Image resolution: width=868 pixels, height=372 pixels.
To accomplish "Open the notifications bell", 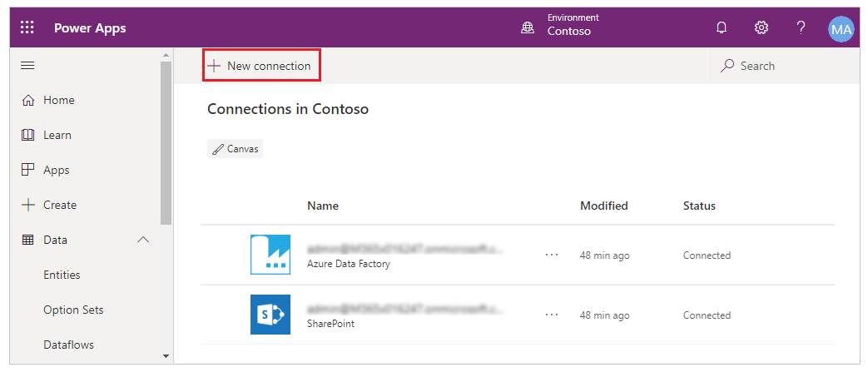I will 722,28.
